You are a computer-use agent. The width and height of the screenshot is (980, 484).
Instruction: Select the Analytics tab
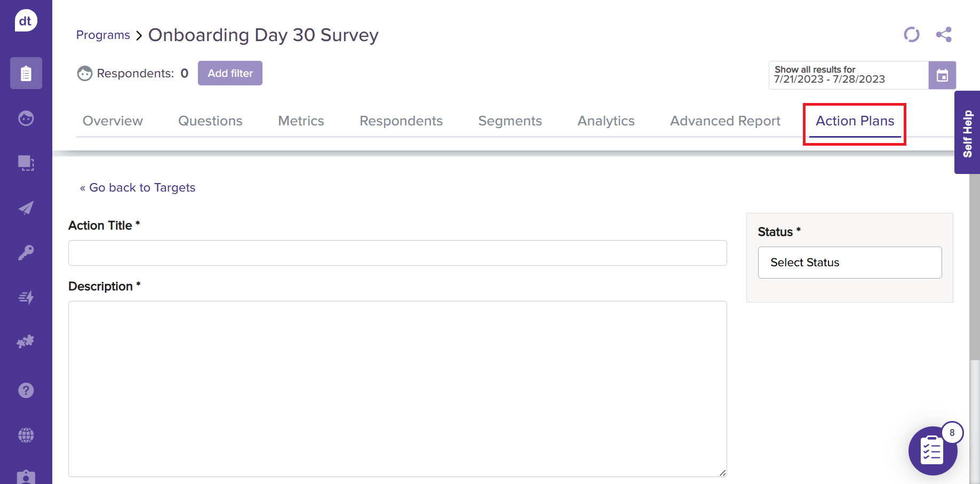point(605,121)
